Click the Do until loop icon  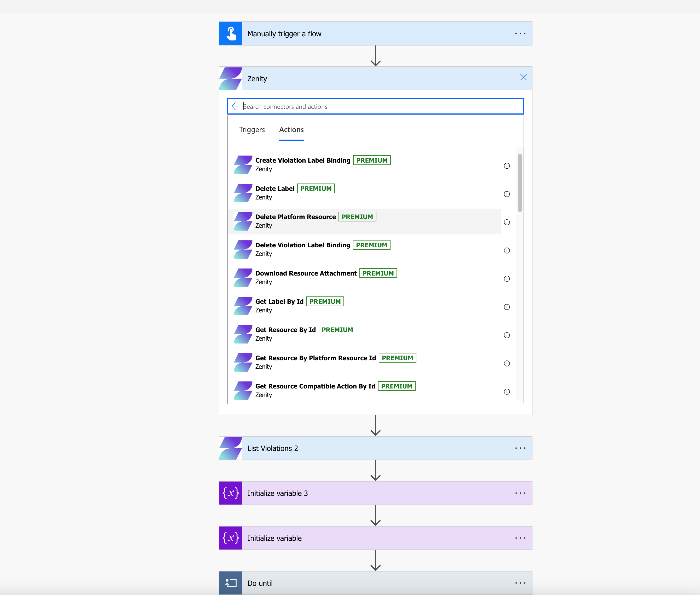point(231,583)
